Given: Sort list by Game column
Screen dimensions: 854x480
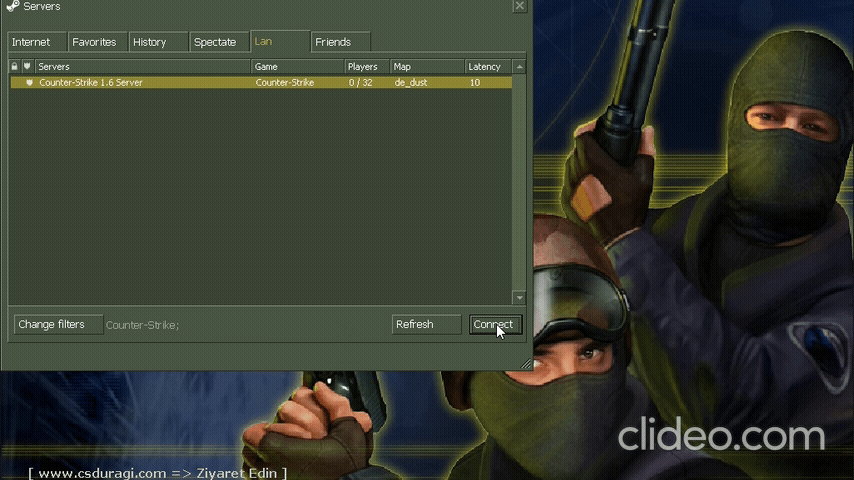Looking at the screenshot, I should coord(298,66).
